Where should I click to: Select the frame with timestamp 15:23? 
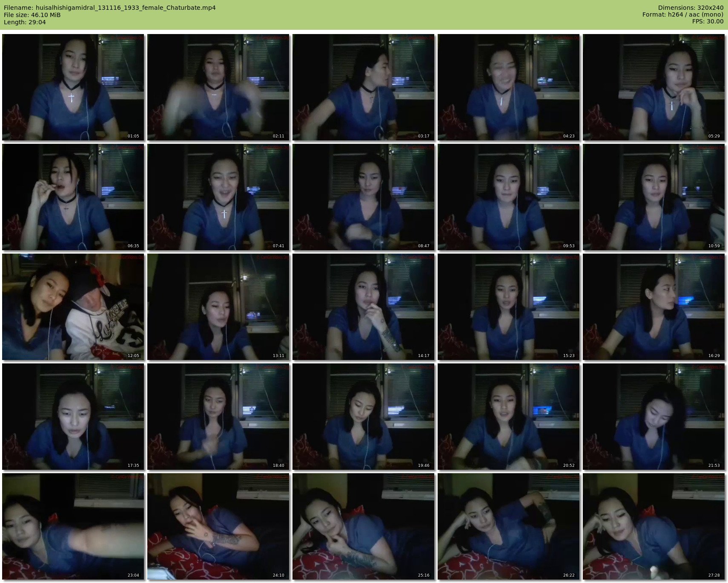coord(509,307)
